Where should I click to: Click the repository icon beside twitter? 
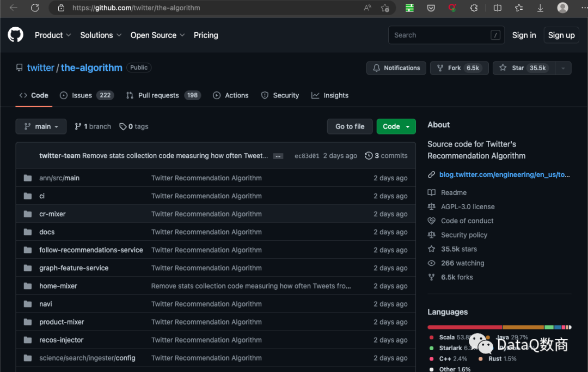(x=19, y=68)
